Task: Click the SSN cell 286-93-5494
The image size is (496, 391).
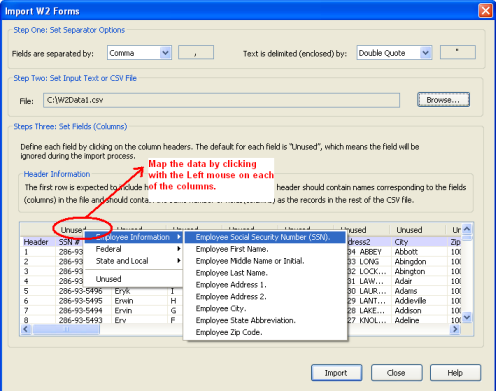Action: pos(80,310)
